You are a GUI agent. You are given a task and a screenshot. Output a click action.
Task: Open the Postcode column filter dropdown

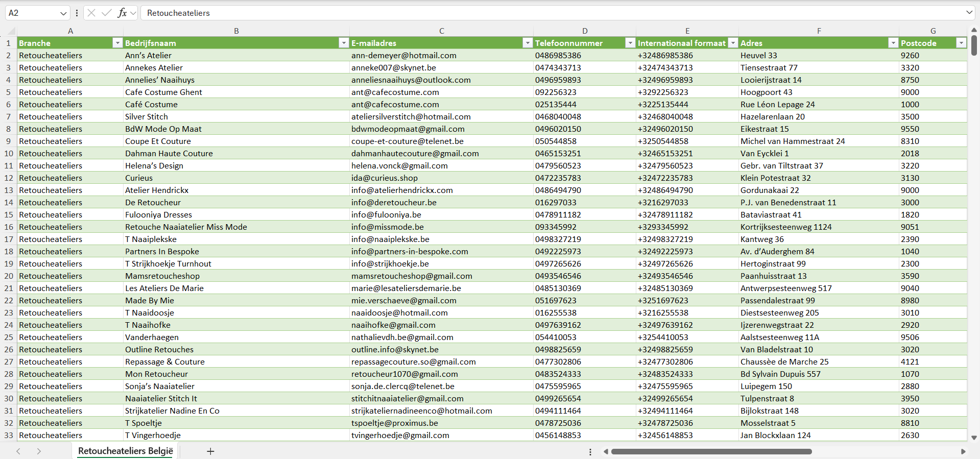961,43
